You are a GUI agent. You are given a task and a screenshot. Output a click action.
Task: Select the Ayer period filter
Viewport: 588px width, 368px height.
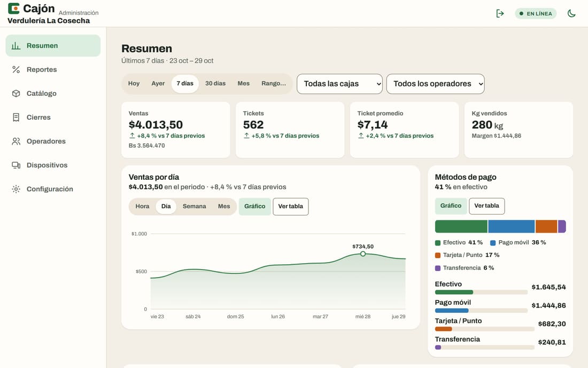pos(158,83)
